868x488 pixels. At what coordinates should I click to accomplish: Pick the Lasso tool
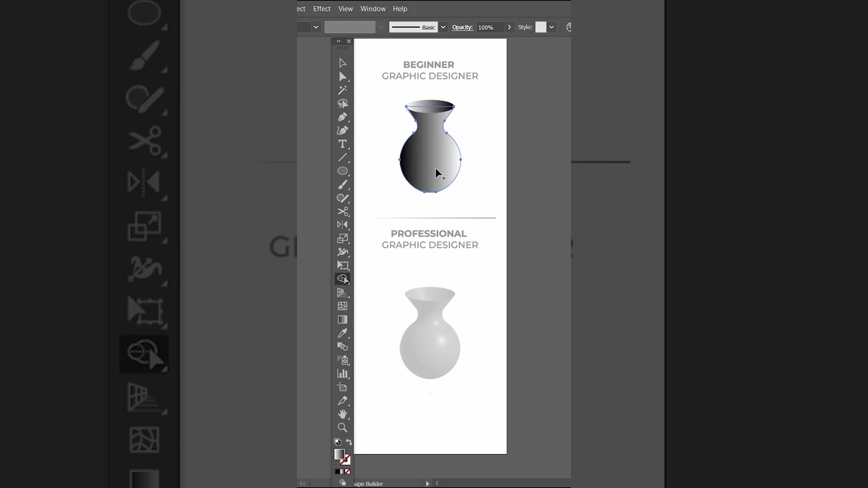pyautogui.click(x=342, y=104)
